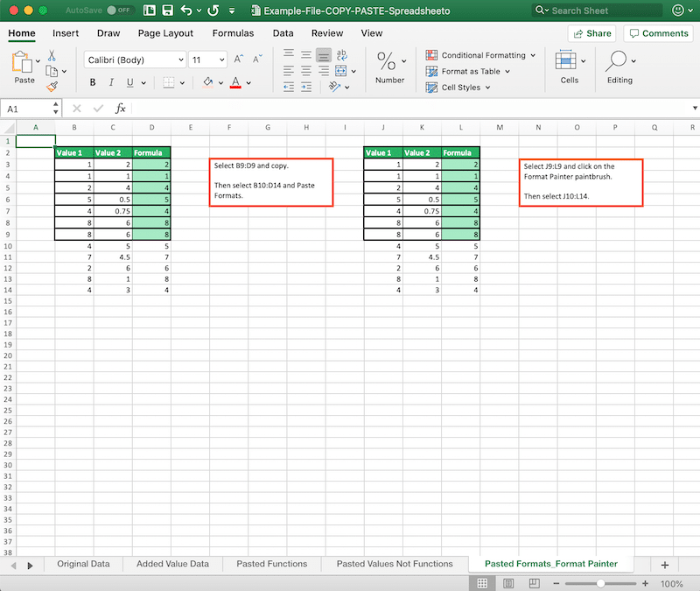The height and width of the screenshot is (591, 700).
Task: Click the Comments button
Action: click(659, 33)
